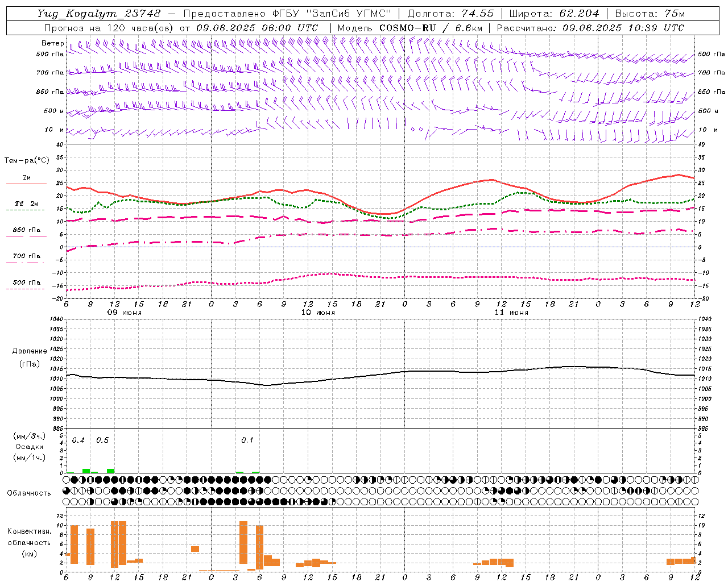This screenshot has height=582, width=728.
Task: Click the red 2м temperature legend line
Action: pos(26,184)
